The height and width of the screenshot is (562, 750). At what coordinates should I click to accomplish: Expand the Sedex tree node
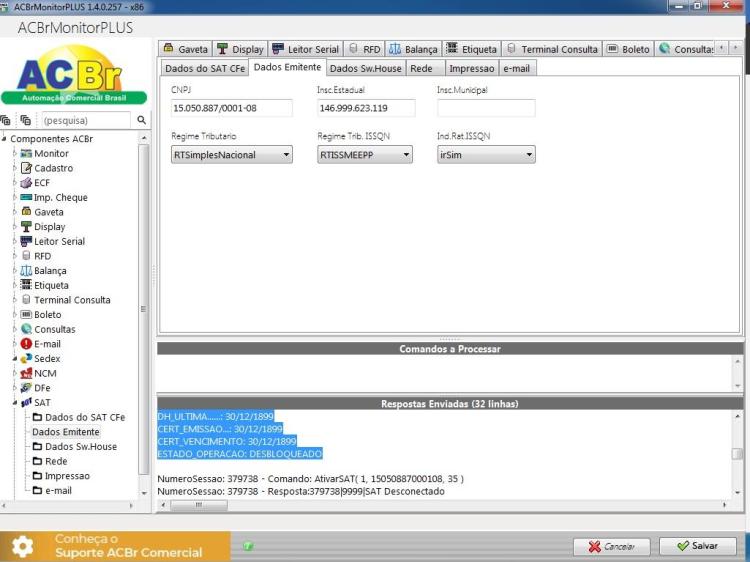(x=15, y=359)
